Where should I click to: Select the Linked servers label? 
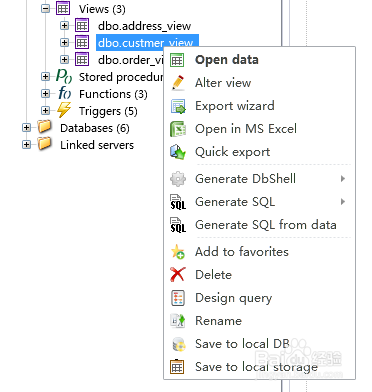(97, 145)
